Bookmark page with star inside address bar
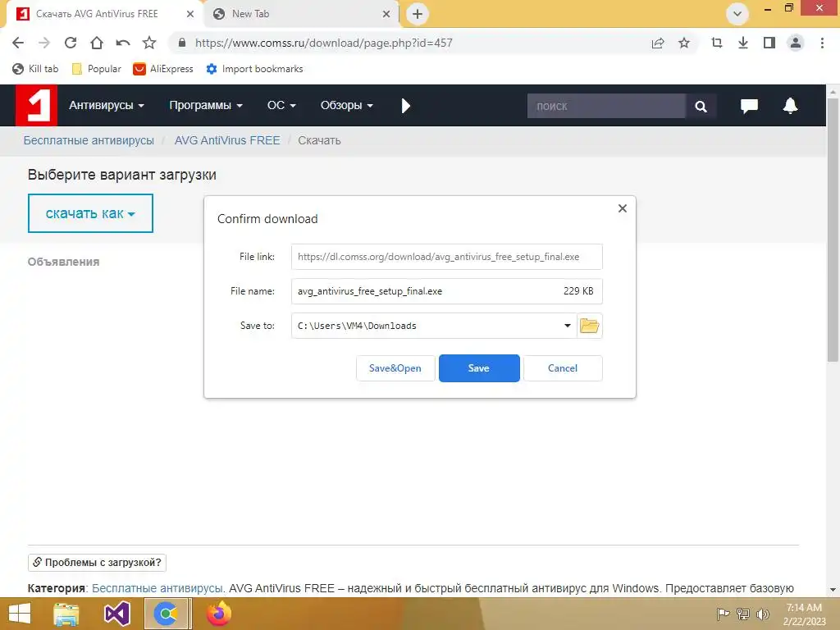The width and height of the screenshot is (840, 630). (x=684, y=43)
